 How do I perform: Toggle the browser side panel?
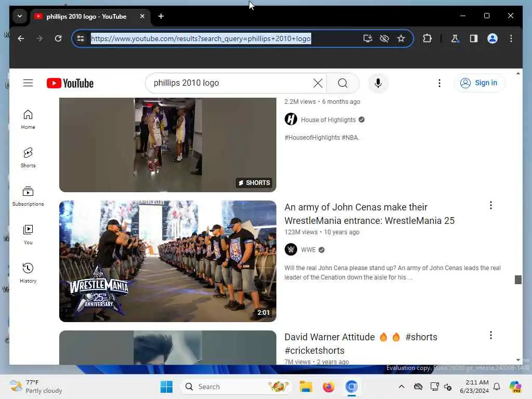click(x=474, y=38)
